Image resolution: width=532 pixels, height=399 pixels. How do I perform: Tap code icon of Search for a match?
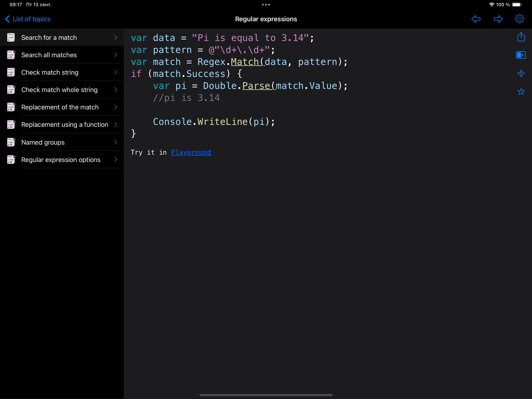pos(11,38)
